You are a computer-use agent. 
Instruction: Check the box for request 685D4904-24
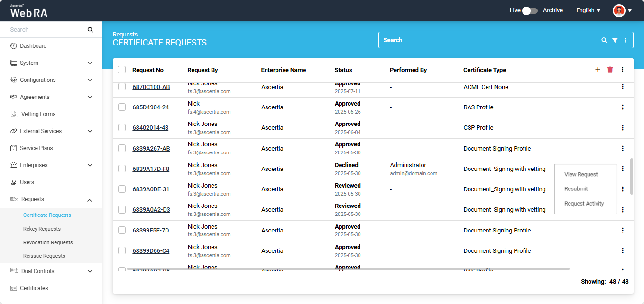pyautogui.click(x=122, y=107)
